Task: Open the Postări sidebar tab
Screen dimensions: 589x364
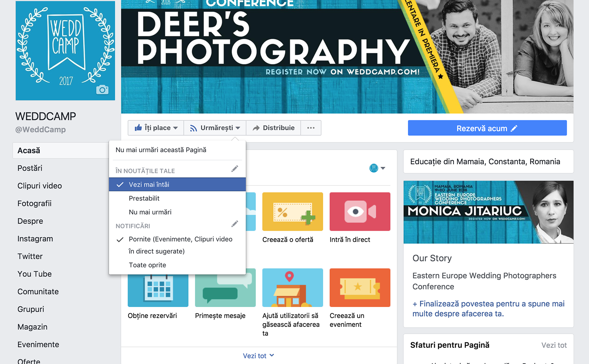Action: (30, 168)
